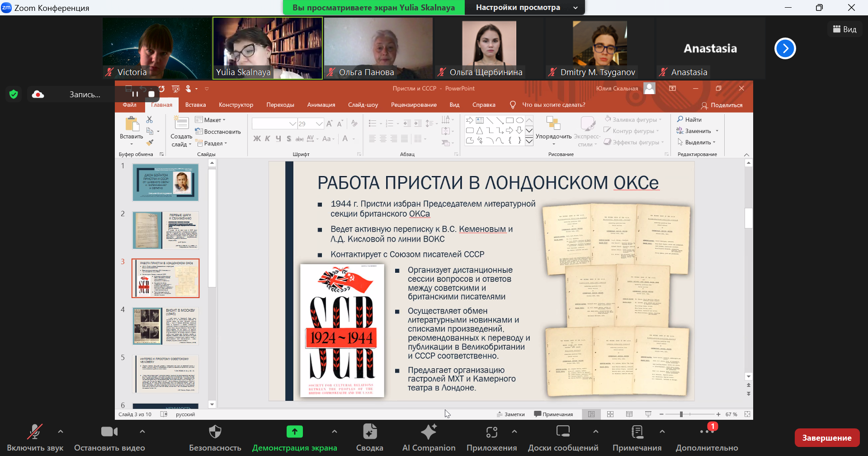Pause the recording

135,94
